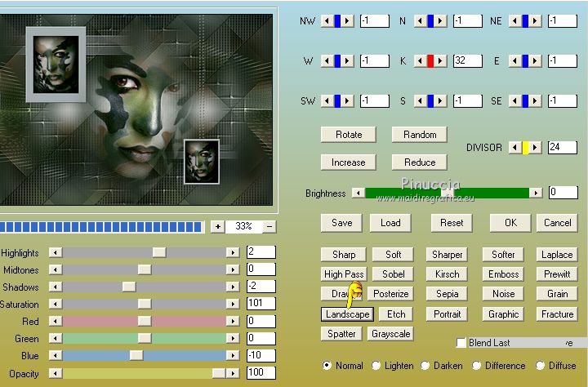Select the Etch preset
The width and height of the screenshot is (588, 387).
[396, 314]
